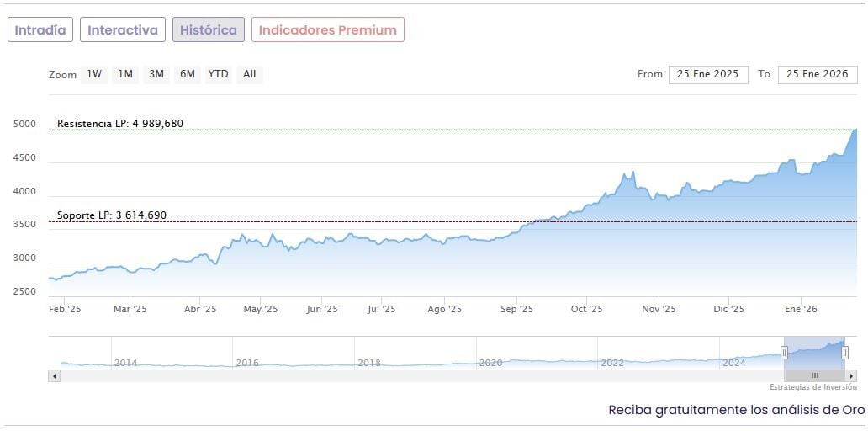
Task: Grab the right range handle in navigator
Action: [x=844, y=353]
